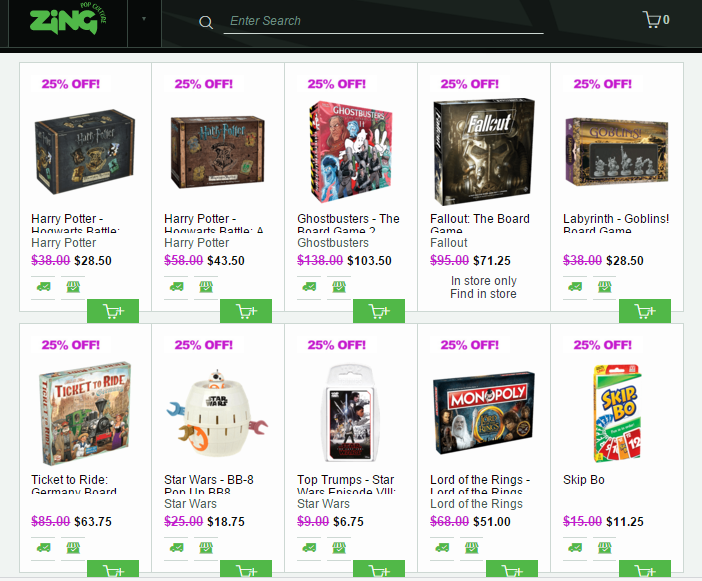Click store pickup icon under Skip Bo
The width and height of the screenshot is (702, 581).
(x=604, y=547)
